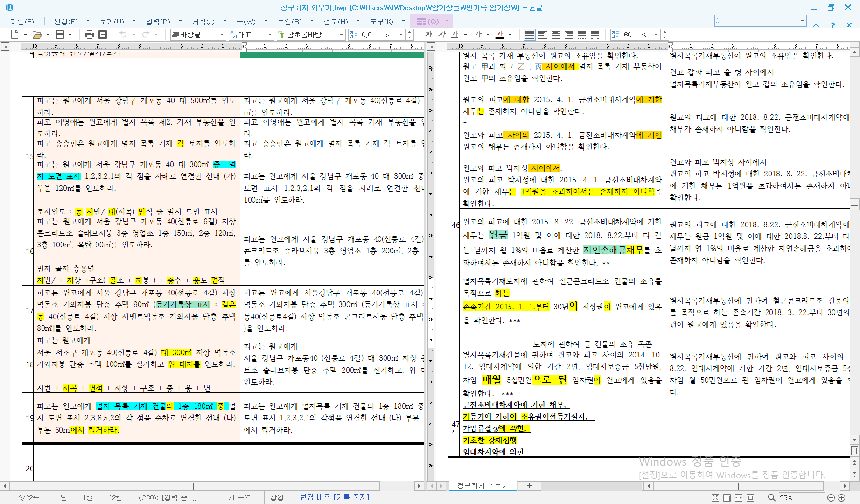Expand the 바탕글 paragraph style dropdown
This screenshot has width=860, height=504.
[222, 35]
